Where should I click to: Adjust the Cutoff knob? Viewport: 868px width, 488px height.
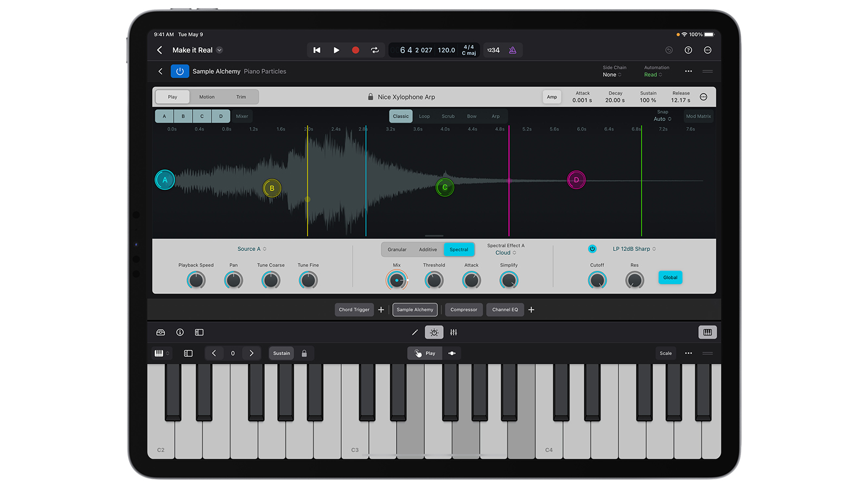click(x=597, y=280)
